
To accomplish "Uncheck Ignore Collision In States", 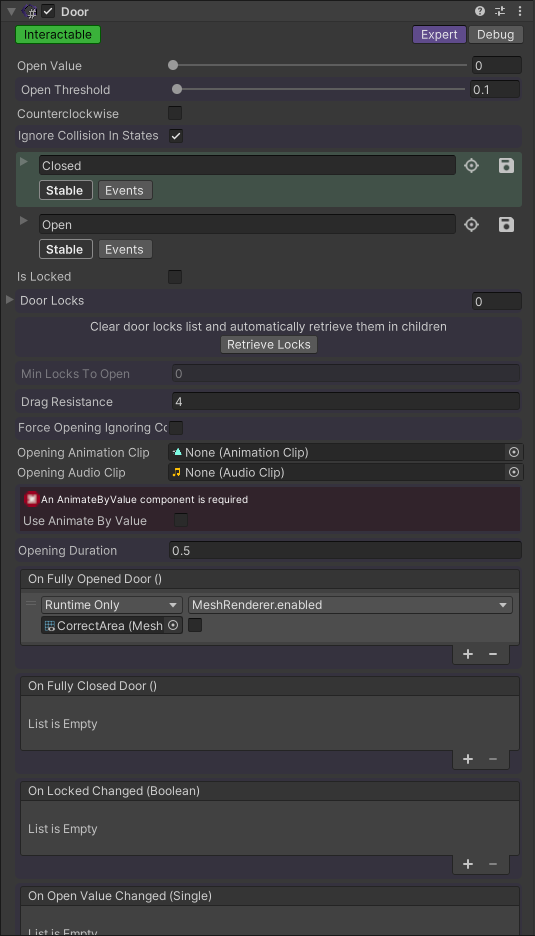I will (176, 136).
